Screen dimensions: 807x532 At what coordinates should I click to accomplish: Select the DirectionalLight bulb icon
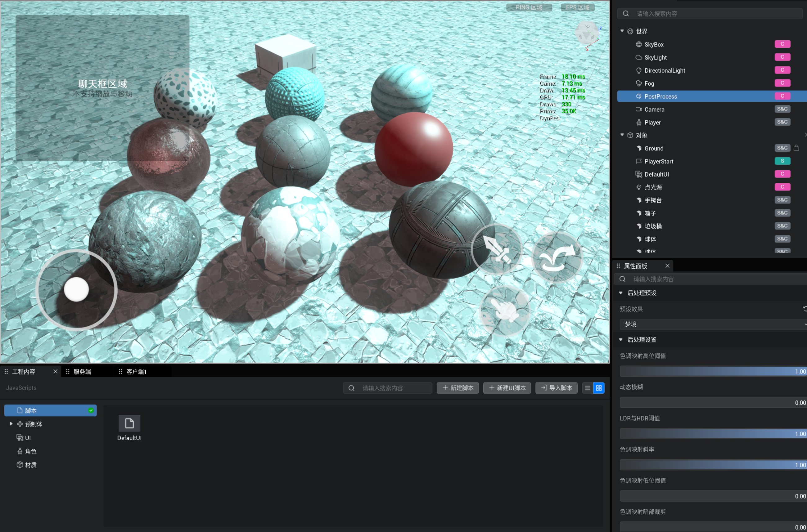pyautogui.click(x=638, y=70)
